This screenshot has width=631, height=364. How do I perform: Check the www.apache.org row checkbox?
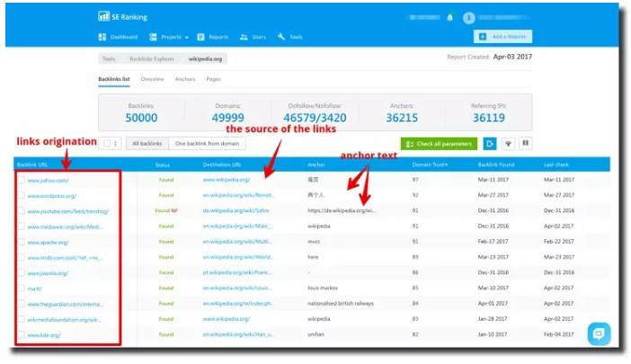point(21,242)
